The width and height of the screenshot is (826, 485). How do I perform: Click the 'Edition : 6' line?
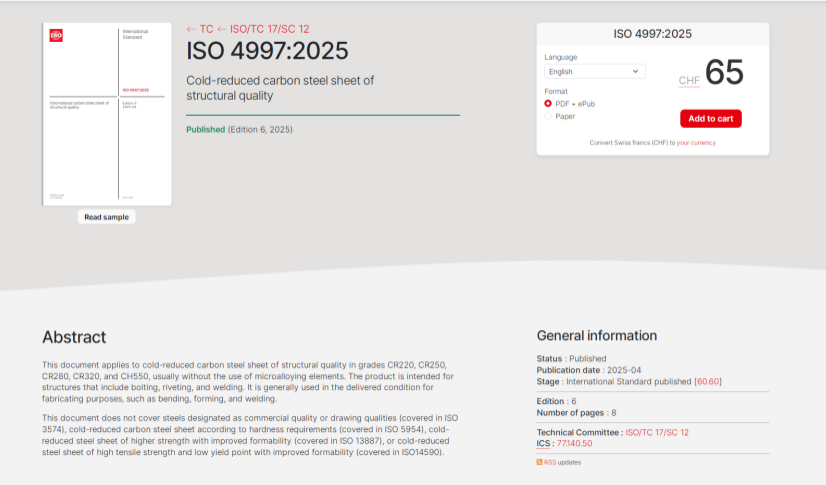tap(556, 401)
